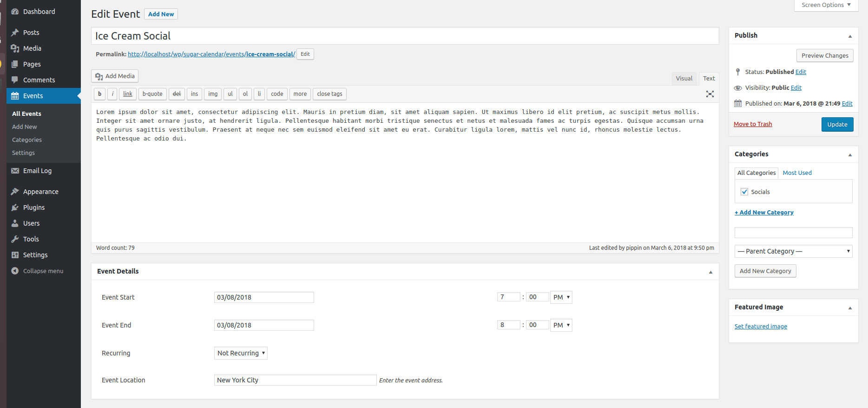
Task: Click the bold 'b' quicktag button
Action: click(99, 94)
